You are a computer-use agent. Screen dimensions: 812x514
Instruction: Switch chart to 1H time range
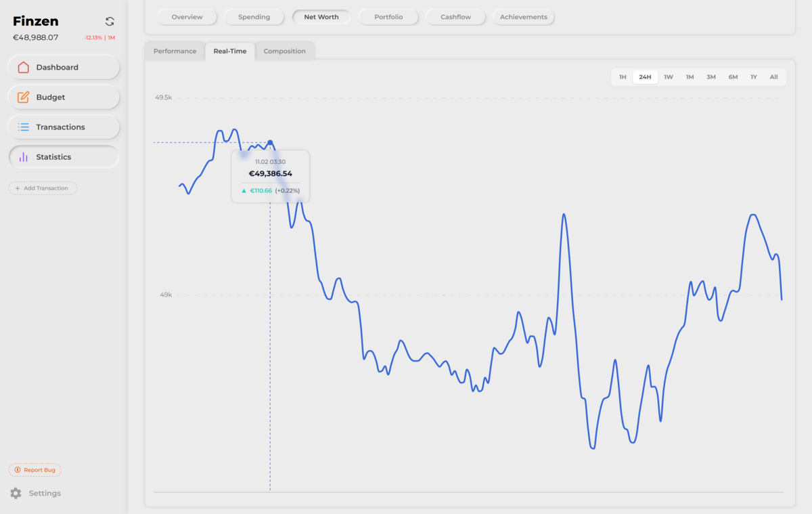[x=623, y=77]
